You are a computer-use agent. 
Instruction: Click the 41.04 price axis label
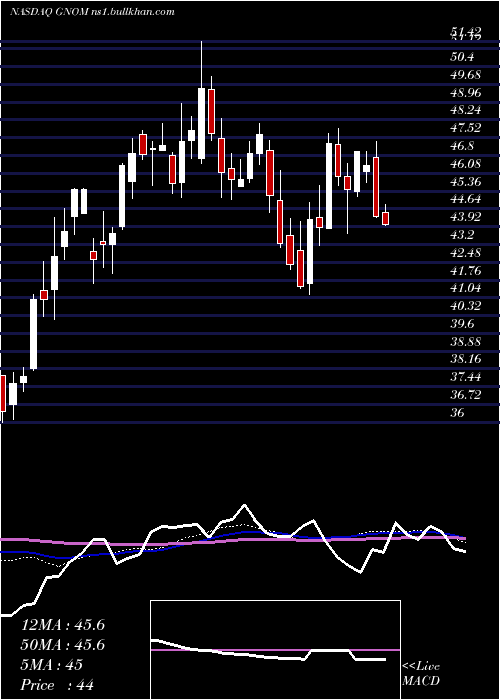pyautogui.click(x=466, y=288)
